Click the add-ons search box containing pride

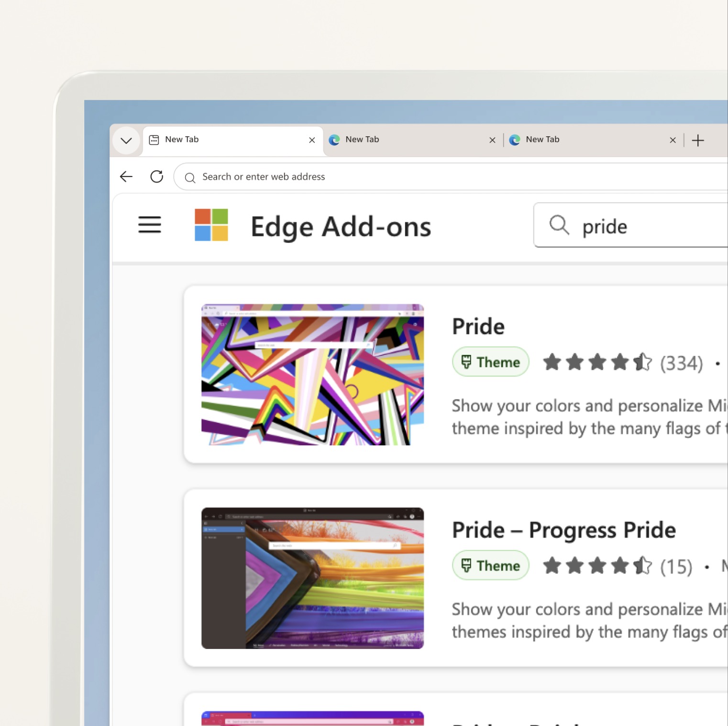(631, 225)
